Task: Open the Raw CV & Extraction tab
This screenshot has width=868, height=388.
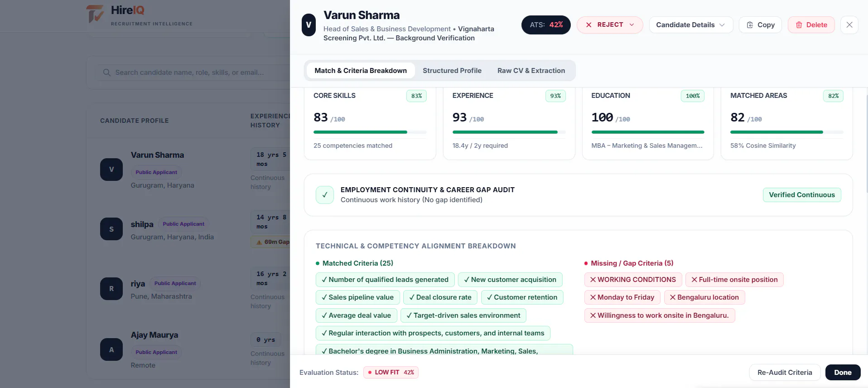Action: 531,71
